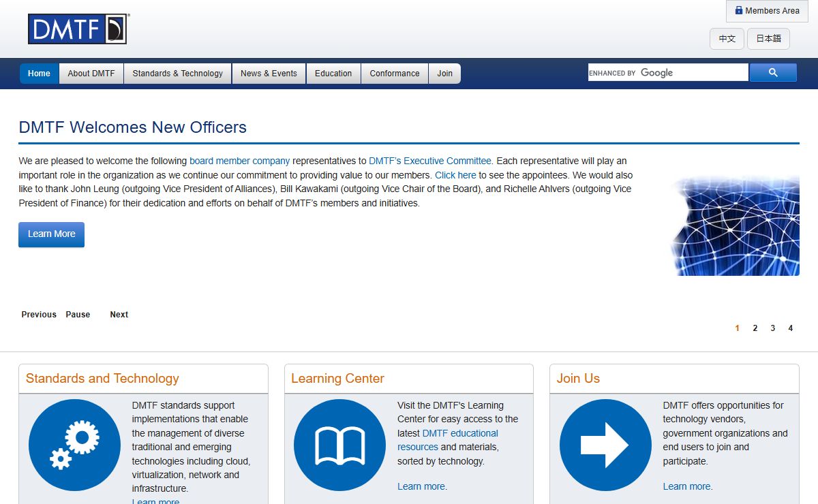The width and height of the screenshot is (818, 504).
Task: Click the 'Learning Center' card heading
Action: [337, 379]
